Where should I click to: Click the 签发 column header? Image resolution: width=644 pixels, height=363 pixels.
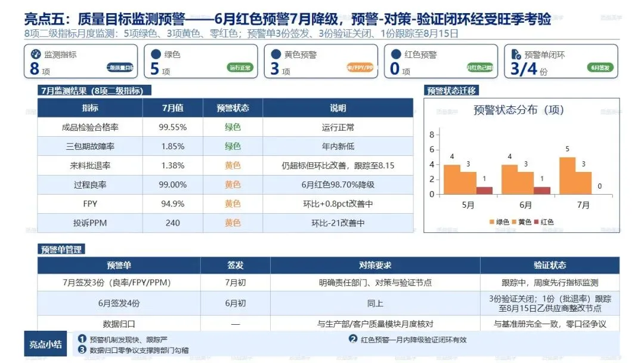click(236, 265)
